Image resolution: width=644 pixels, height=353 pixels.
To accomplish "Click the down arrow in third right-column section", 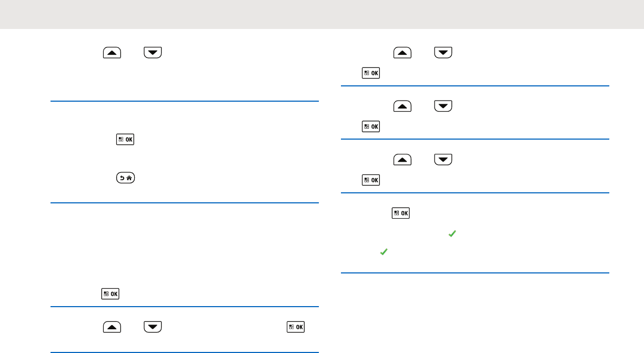I will pos(444,160).
